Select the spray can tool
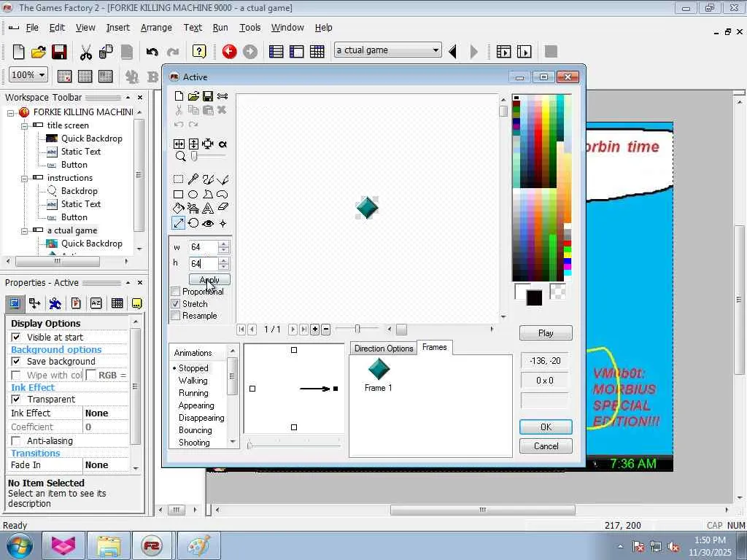Image resolution: width=747 pixels, height=560 pixels. pyautogui.click(x=193, y=208)
